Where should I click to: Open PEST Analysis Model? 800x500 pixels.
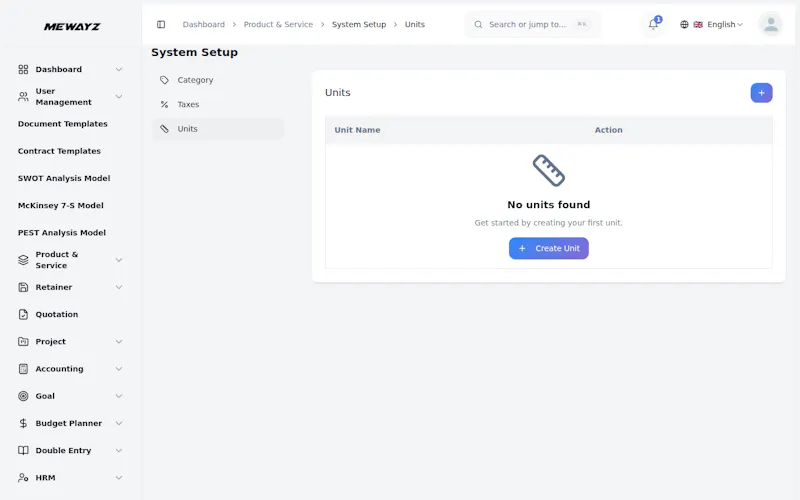[x=62, y=233]
